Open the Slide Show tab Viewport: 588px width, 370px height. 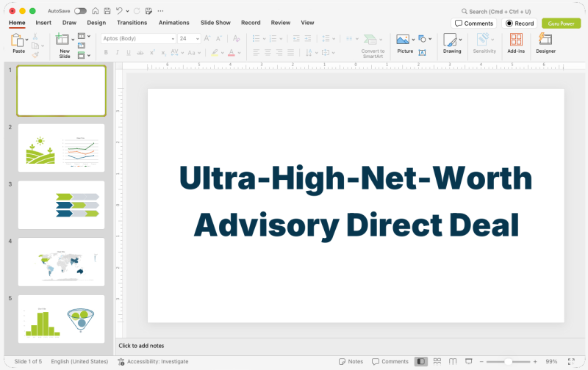215,23
